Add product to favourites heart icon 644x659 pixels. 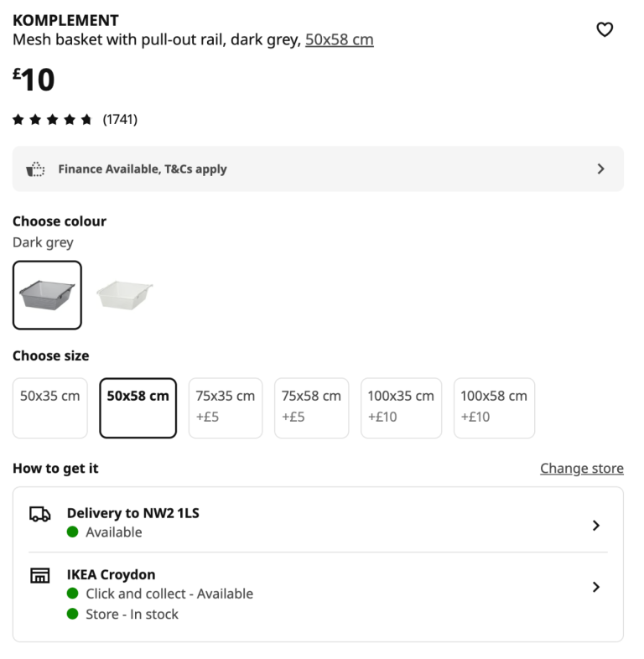click(x=605, y=29)
